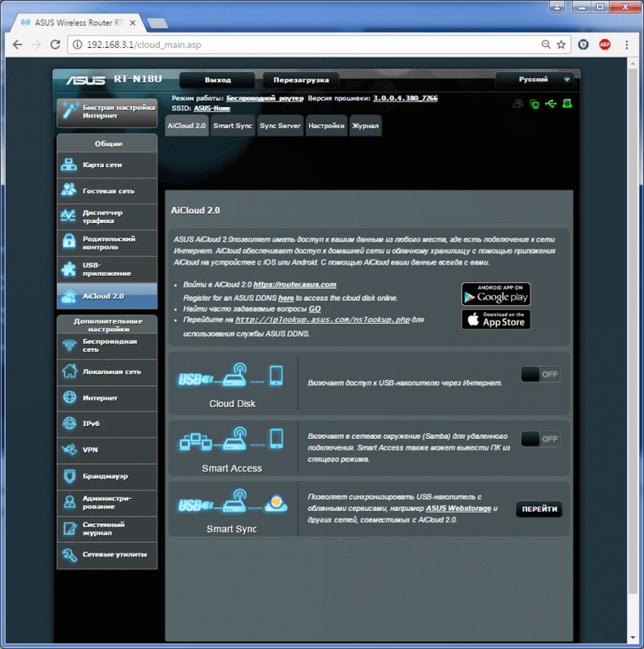
Task: Open the App Store badge
Action: [496, 320]
